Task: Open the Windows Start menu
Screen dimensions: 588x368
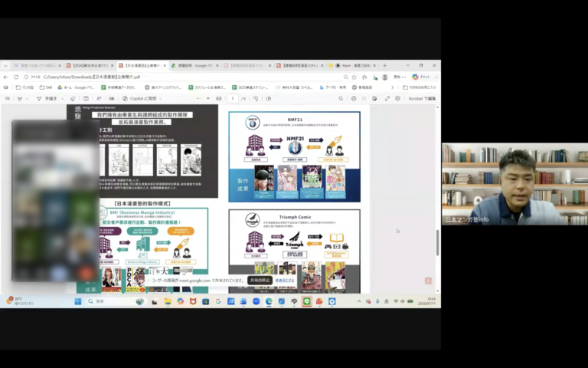Action: tap(78, 301)
